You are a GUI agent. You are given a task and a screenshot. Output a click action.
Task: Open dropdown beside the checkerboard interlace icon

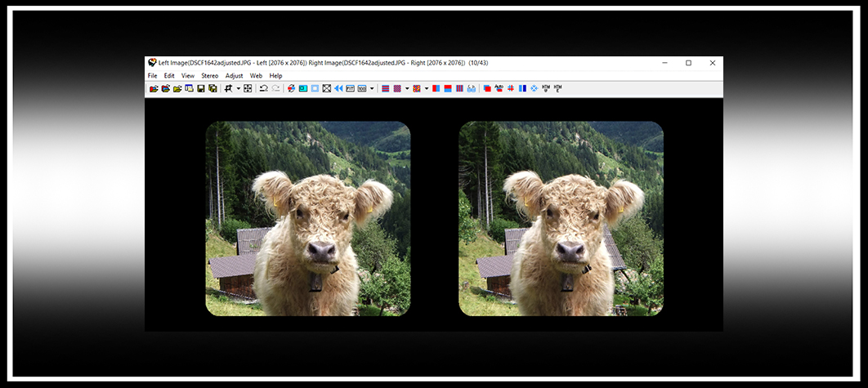pos(406,88)
